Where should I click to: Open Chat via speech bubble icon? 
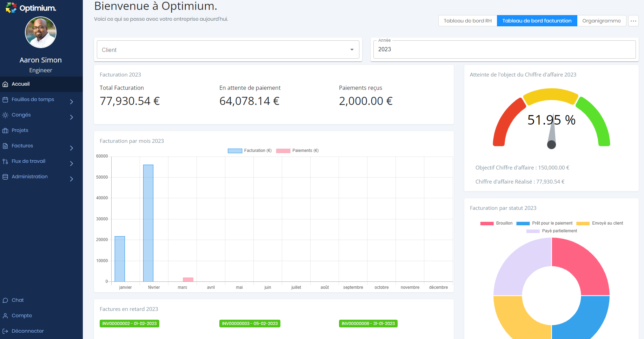point(5,300)
